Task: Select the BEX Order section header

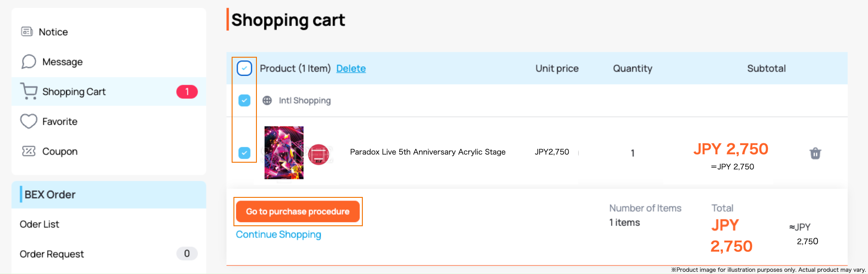Action: (x=109, y=195)
